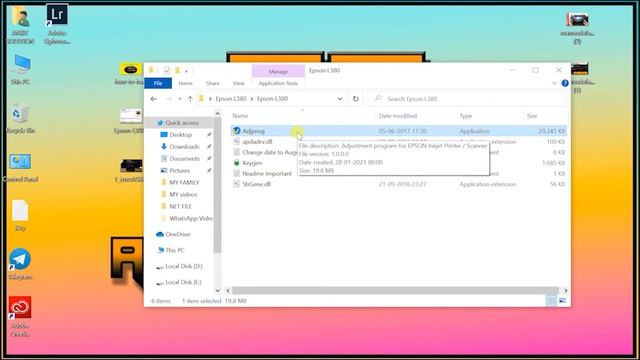Sort files by Type column
Screen dimensions: 640x360
tap(466, 116)
